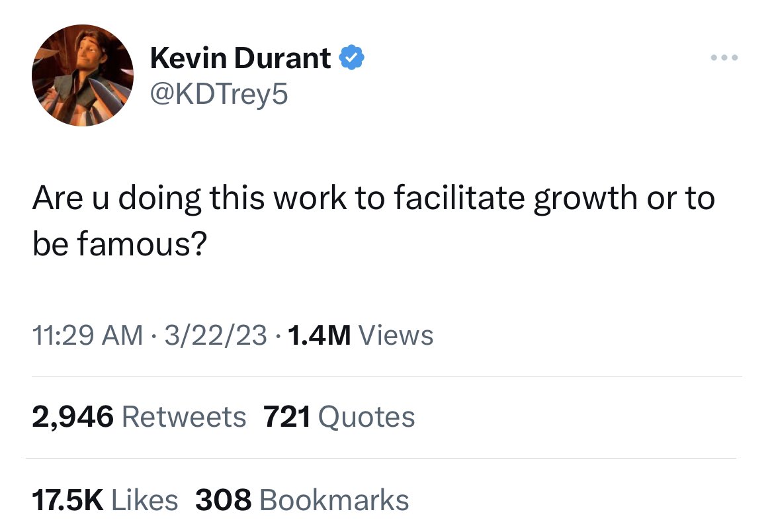Click the blue verified checkmark badge
This screenshot has width=774, height=532.
(x=351, y=58)
